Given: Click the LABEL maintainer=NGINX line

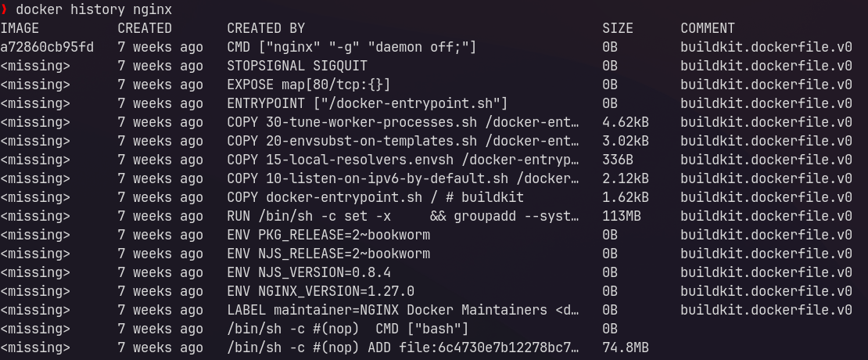Looking at the screenshot, I should (x=403, y=310).
